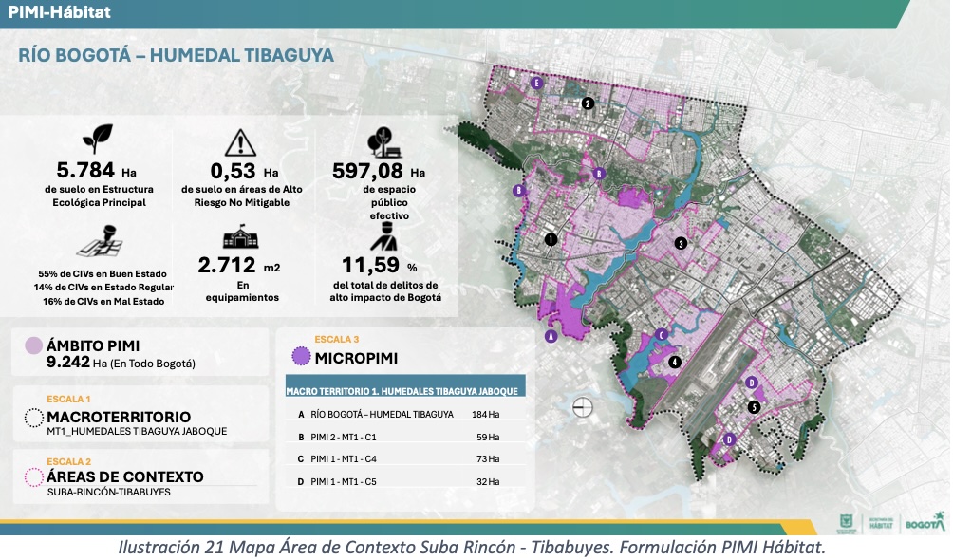Click the MACRO TERRITORIO 1 table header
This screenshot has height=560, width=953.
403,390
